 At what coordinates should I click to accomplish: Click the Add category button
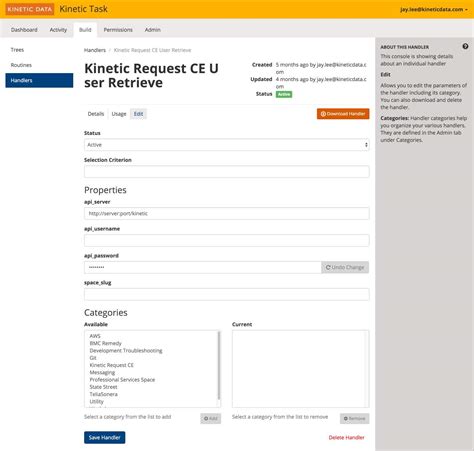coord(211,418)
